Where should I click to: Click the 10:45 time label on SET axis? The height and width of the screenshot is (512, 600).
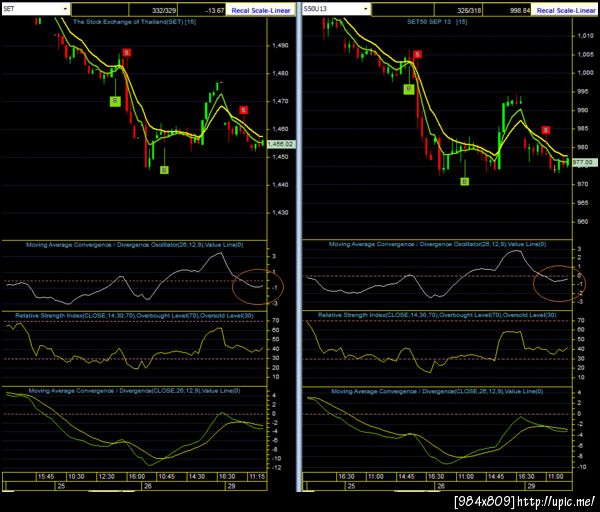tap(166, 476)
